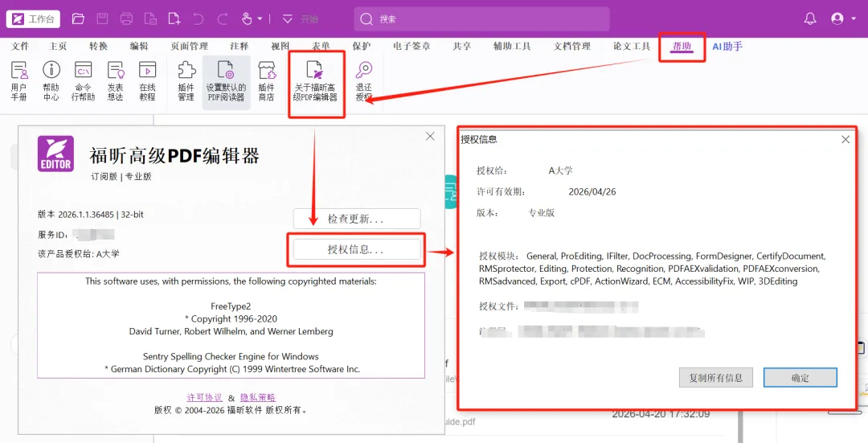Switch to the 转换 tab
The image size is (868, 443).
pos(99,47)
